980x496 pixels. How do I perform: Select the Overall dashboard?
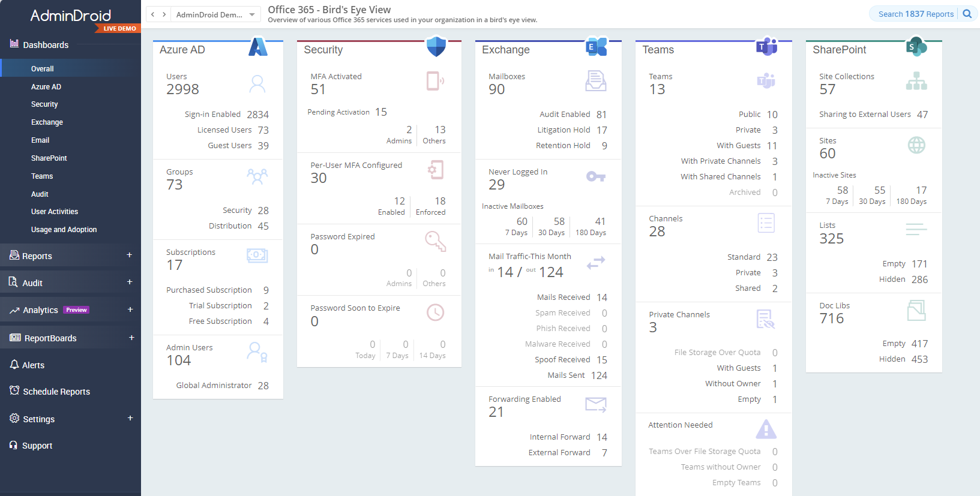[70, 68]
